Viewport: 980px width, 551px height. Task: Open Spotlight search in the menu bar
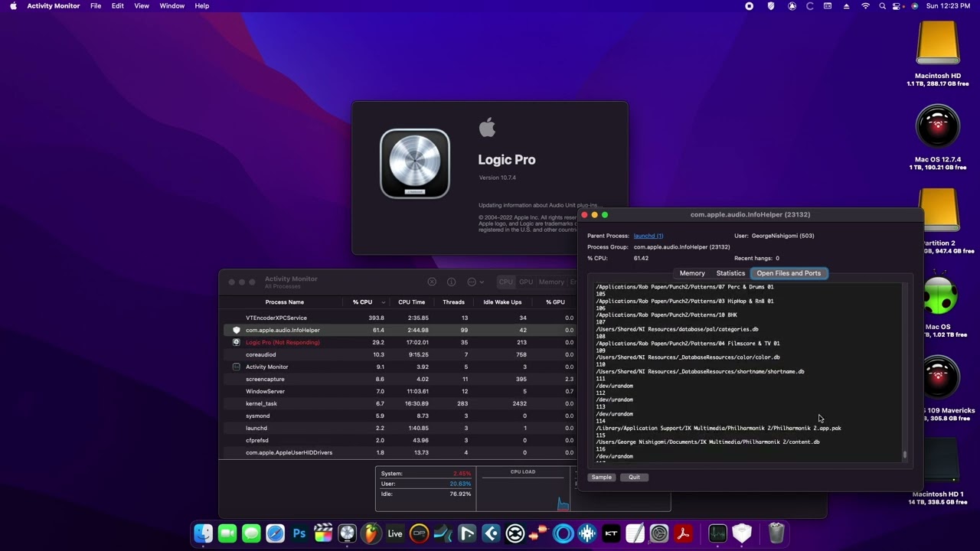click(882, 6)
